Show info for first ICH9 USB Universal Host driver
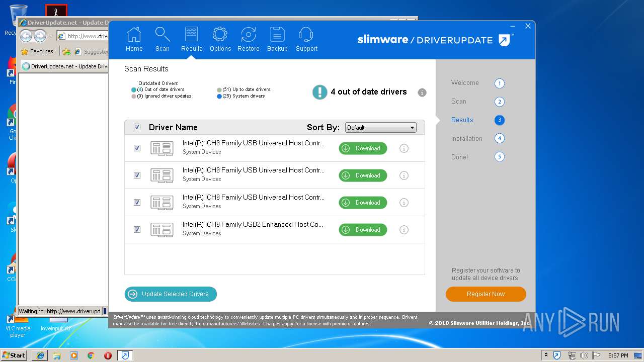 (404, 148)
